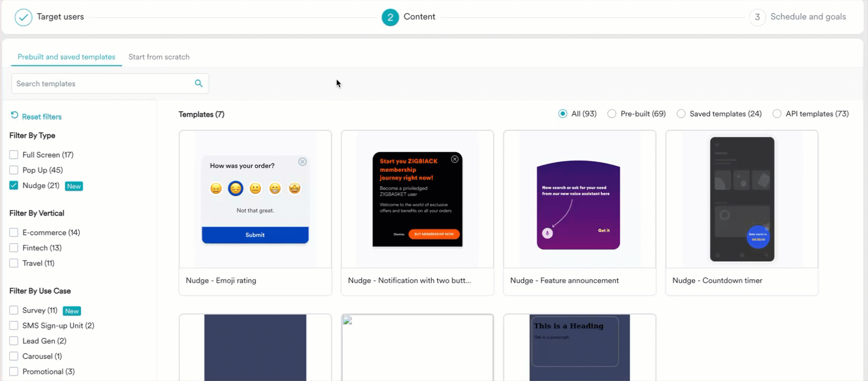The width and height of the screenshot is (868, 381).
Task: Click the Target users completed checkmark icon
Action: (x=23, y=18)
